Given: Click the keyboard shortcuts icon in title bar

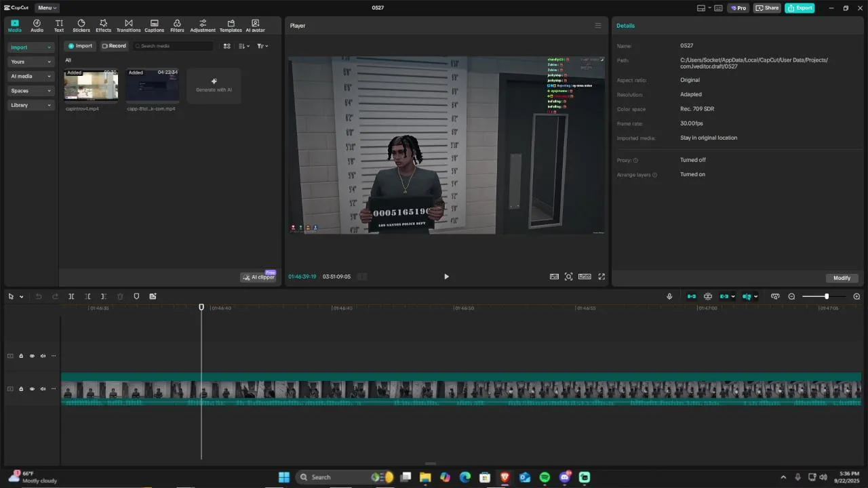Looking at the screenshot, I should click(x=718, y=8).
